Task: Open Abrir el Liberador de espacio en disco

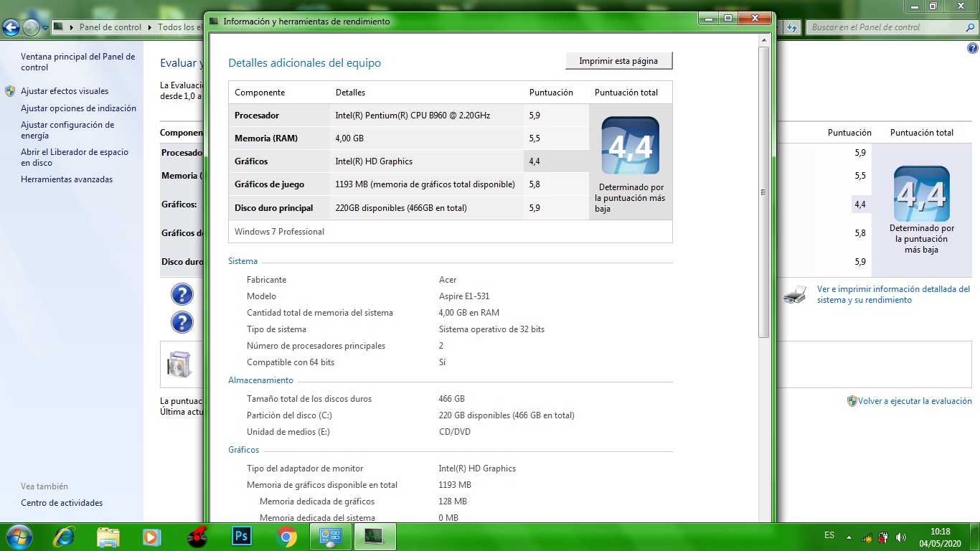Action: 75,157
